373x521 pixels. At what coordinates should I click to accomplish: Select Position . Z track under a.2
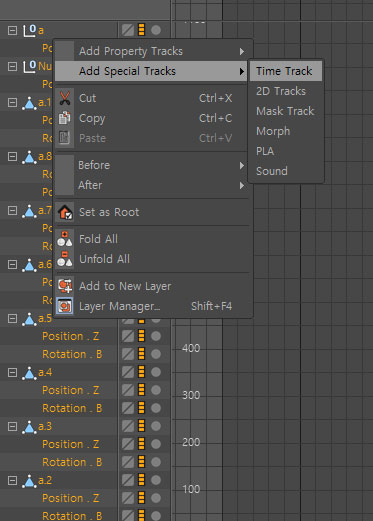[x=71, y=498]
